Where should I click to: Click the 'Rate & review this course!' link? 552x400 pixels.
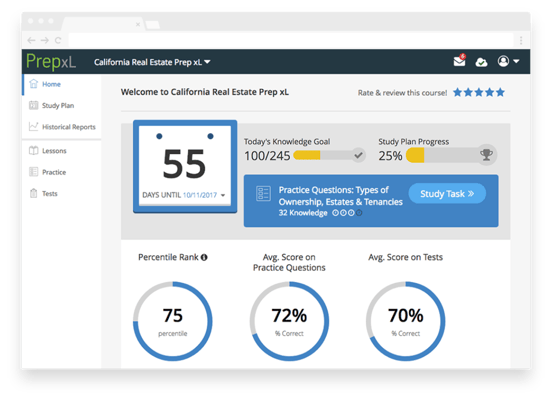[402, 93]
